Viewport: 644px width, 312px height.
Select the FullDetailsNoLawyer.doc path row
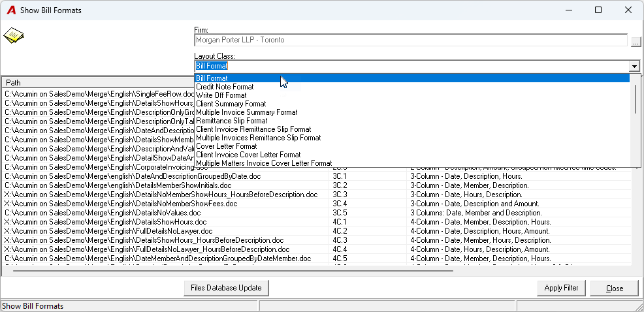click(x=316, y=231)
